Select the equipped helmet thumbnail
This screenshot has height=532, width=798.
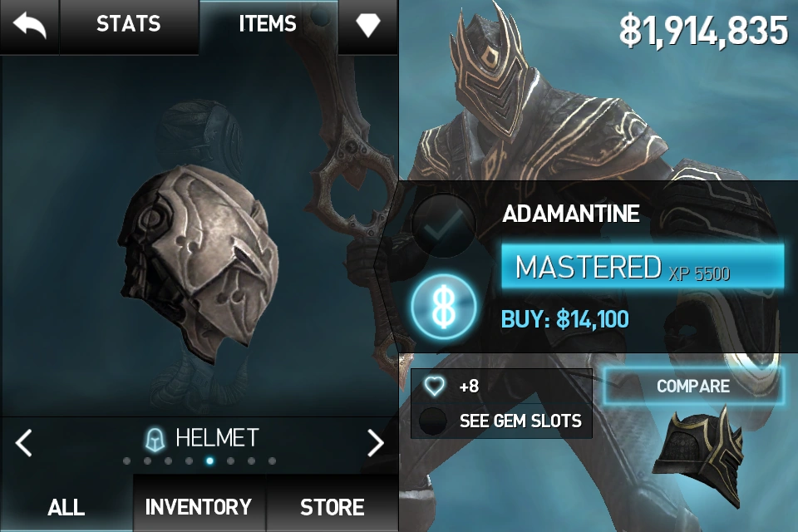point(698,457)
